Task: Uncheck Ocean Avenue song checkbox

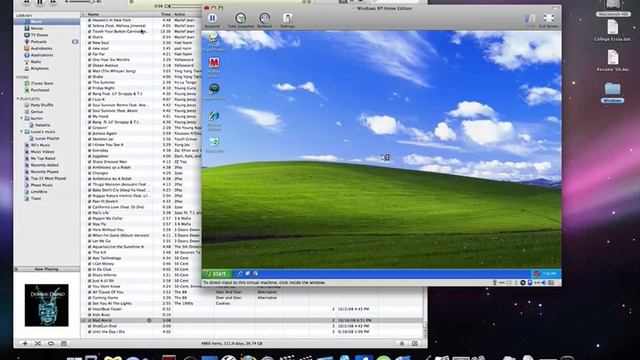Action: click(89, 65)
